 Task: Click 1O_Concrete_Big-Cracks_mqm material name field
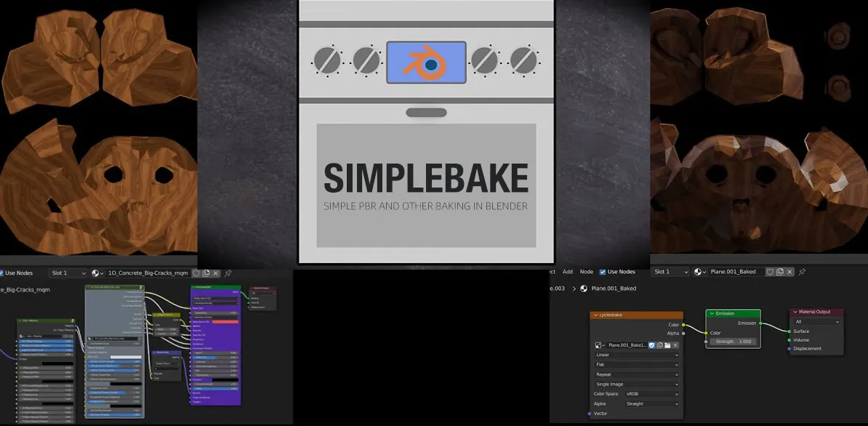pos(148,273)
